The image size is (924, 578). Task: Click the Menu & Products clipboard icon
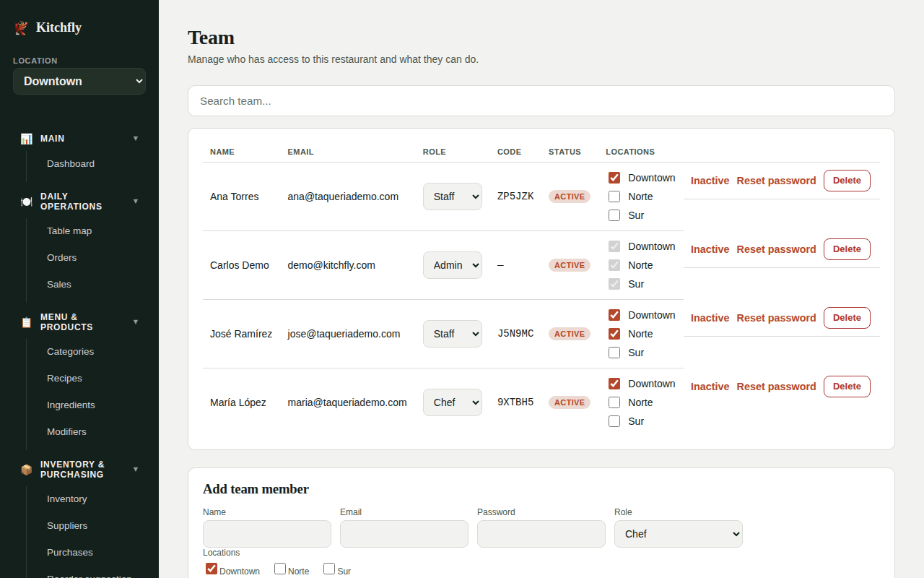(x=26, y=322)
